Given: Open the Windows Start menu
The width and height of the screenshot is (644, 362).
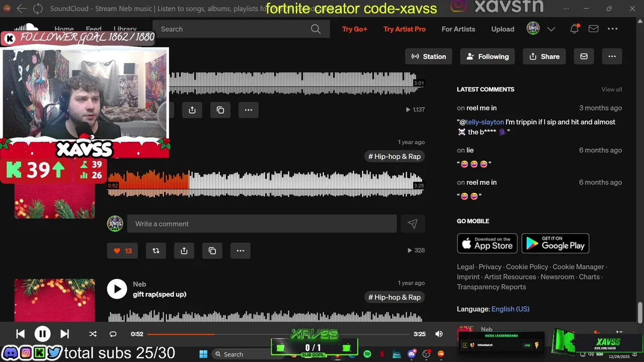Looking at the screenshot, I should (x=203, y=354).
